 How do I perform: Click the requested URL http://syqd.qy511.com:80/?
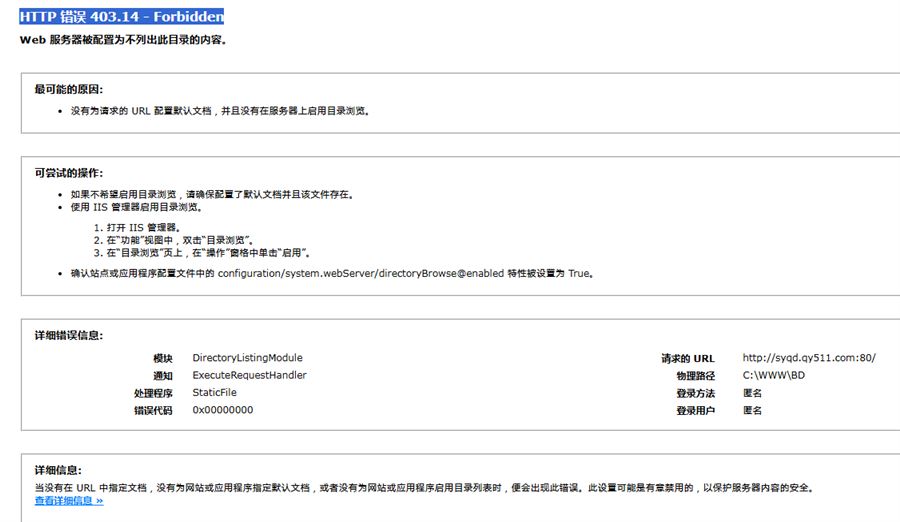click(809, 358)
